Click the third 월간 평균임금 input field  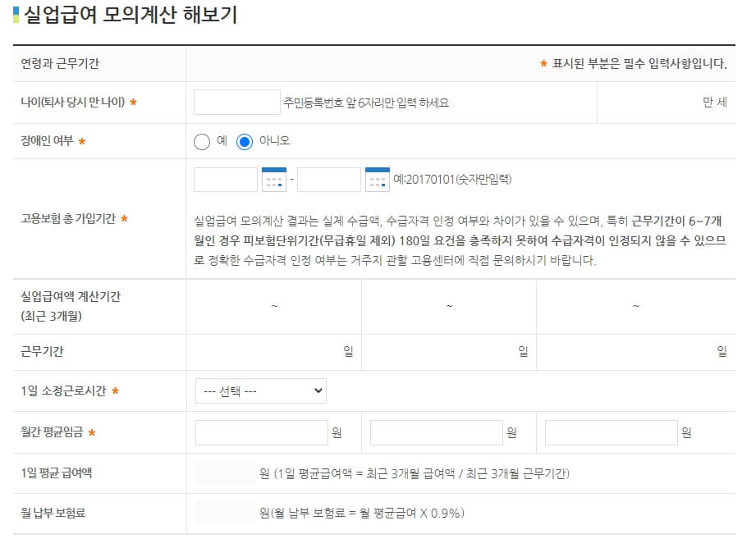tap(612, 432)
